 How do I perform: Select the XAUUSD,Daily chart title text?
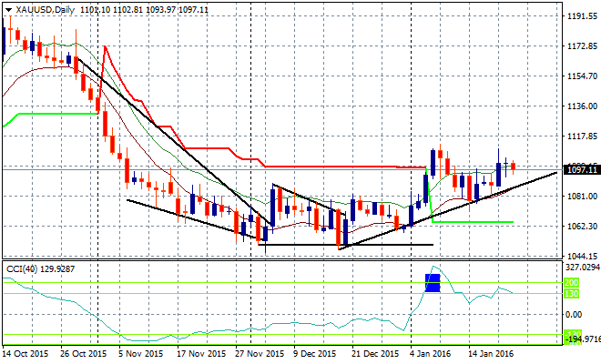coord(45,7)
